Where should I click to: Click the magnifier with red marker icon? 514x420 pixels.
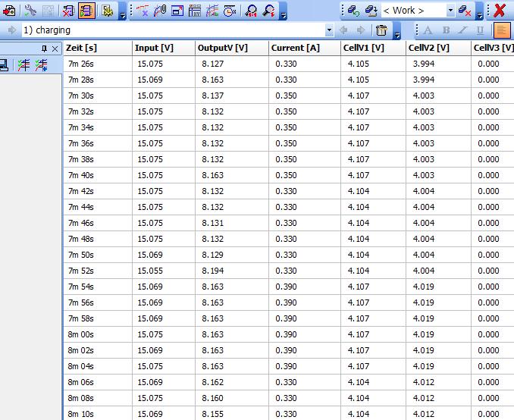coord(269,11)
